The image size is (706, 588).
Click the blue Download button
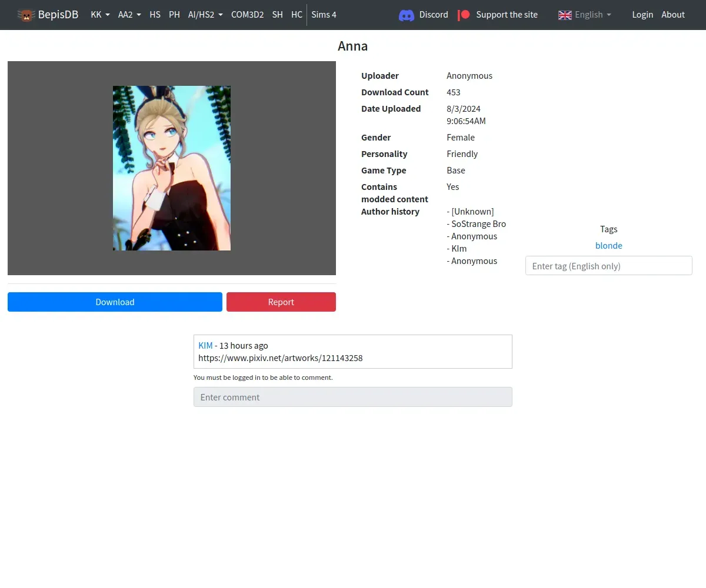point(115,302)
